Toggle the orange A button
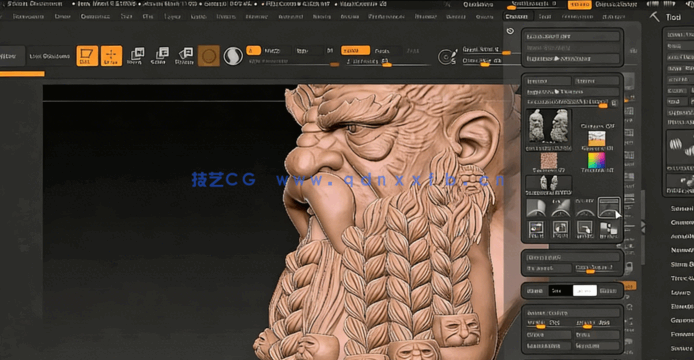Screen dimensions: 694x360 (253, 50)
